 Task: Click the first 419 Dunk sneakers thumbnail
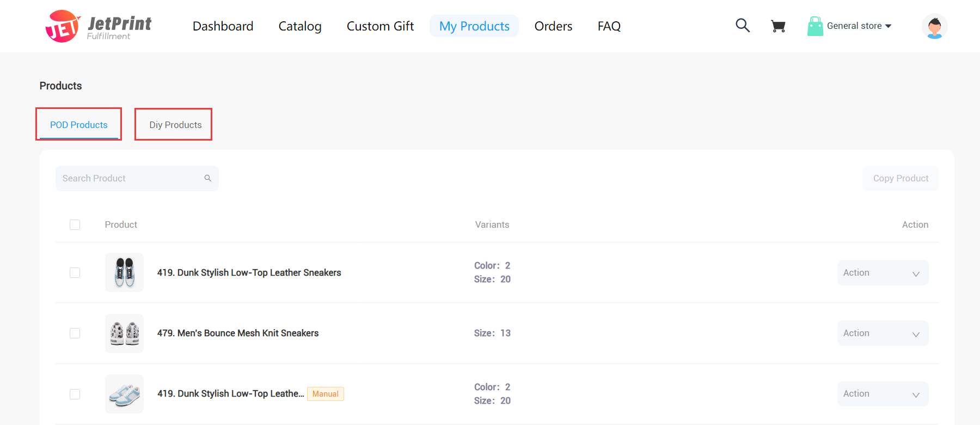click(124, 272)
